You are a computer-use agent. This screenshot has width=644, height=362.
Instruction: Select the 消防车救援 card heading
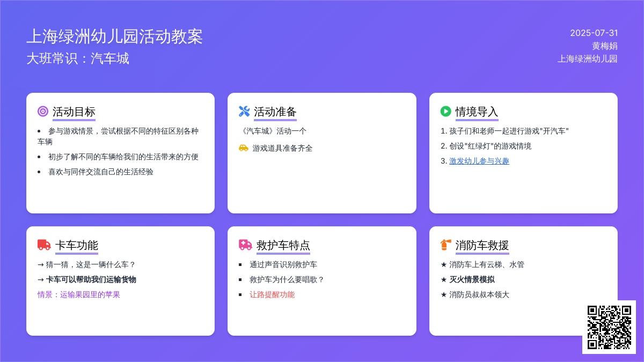click(x=482, y=245)
